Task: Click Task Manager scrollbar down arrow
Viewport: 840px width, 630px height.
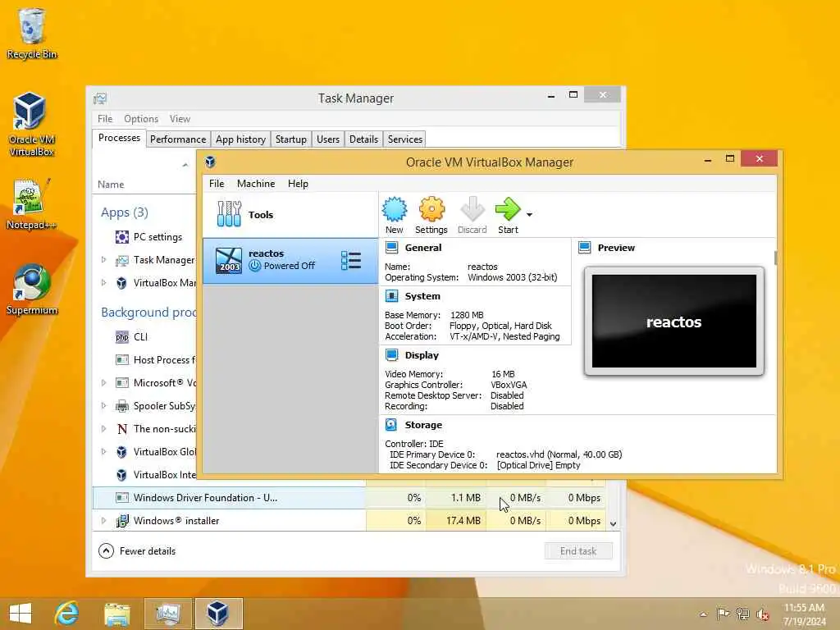Action: tap(614, 523)
